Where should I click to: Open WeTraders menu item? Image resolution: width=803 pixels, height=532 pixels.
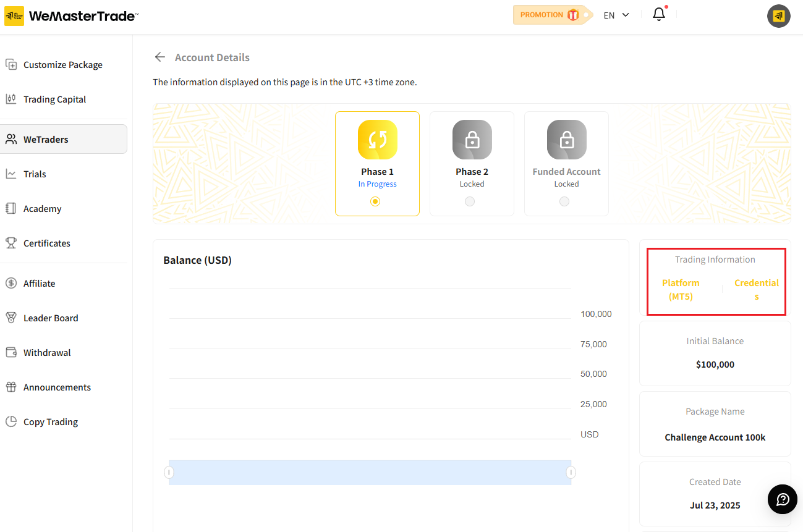pyautogui.click(x=64, y=139)
